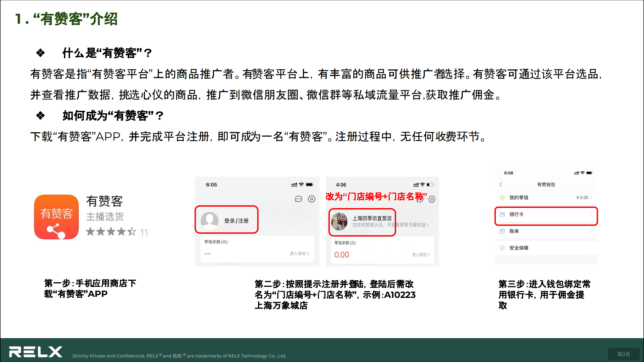Click the 我的零钱 coin icon
This screenshot has width=644, height=362.
click(x=502, y=198)
